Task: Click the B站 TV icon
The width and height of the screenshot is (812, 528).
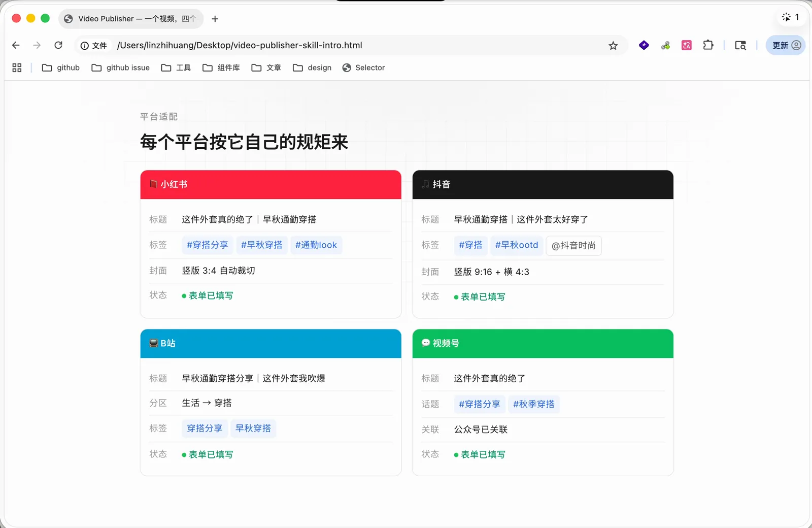Action: click(x=153, y=343)
